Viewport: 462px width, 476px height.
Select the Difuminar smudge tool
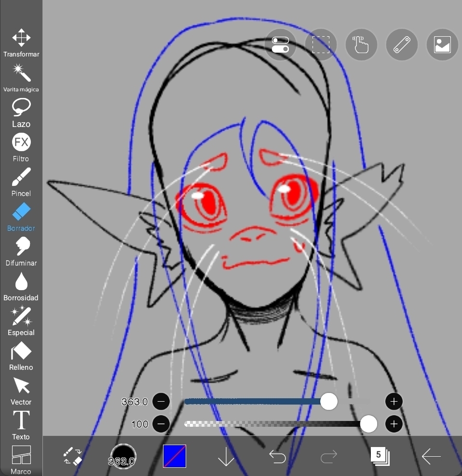21,251
